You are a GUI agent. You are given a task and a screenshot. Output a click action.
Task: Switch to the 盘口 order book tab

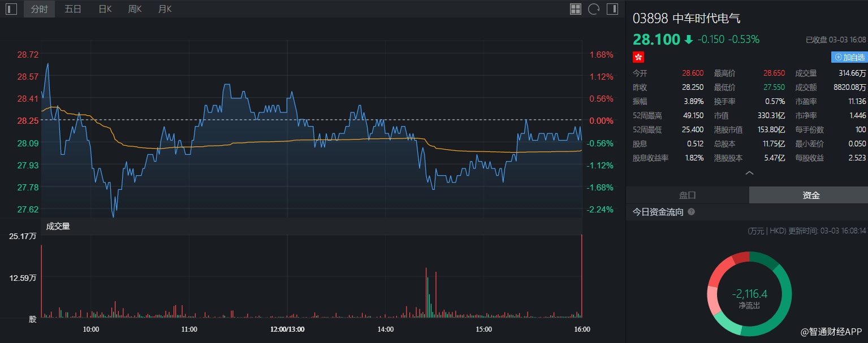(x=688, y=195)
